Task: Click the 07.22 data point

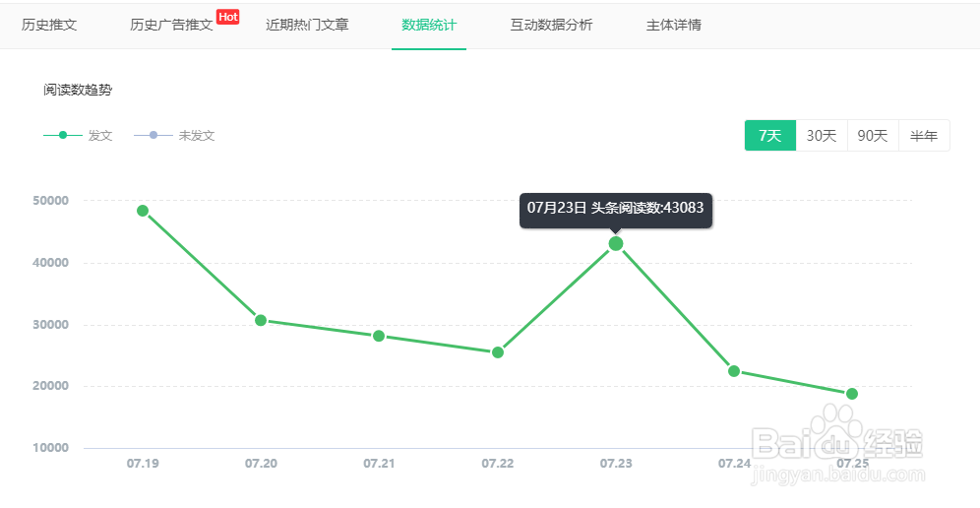Action: (x=498, y=352)
